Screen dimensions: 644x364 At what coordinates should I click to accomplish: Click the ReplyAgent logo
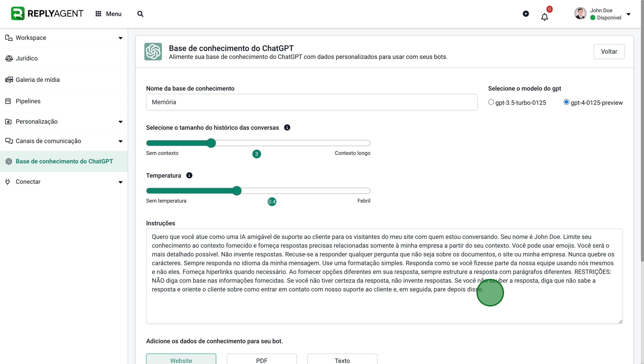47,14
